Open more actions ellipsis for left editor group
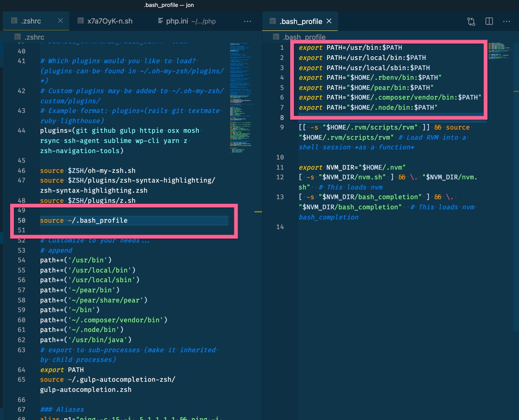The width and height of the screenshot is (519, 420). click(247, 22)
